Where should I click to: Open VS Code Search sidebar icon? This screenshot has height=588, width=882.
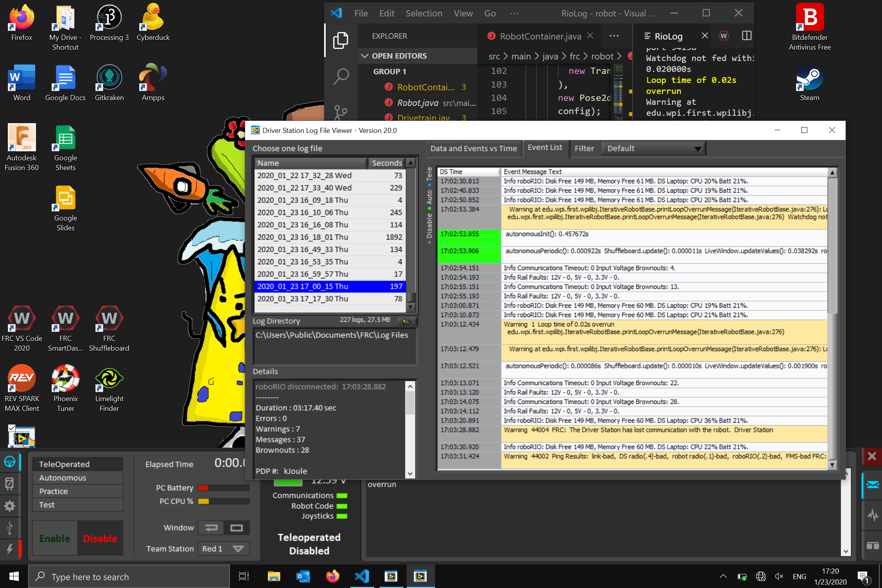pos(341,77)
